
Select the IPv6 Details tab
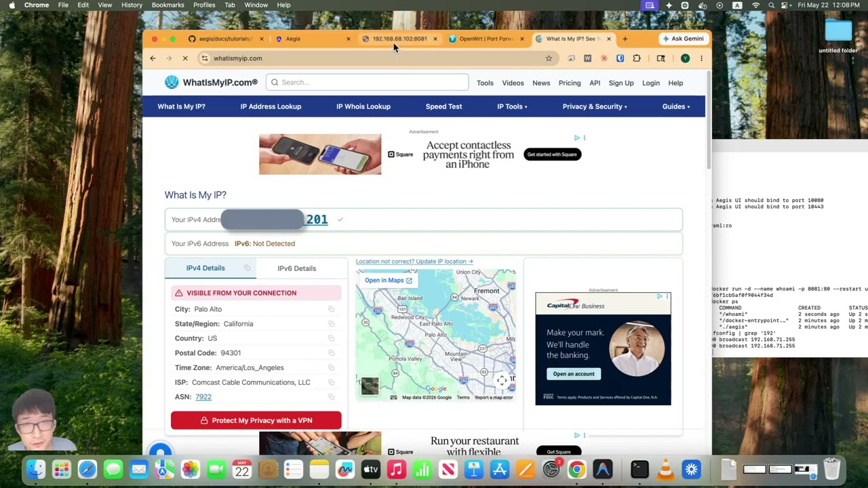coord(297,268)
